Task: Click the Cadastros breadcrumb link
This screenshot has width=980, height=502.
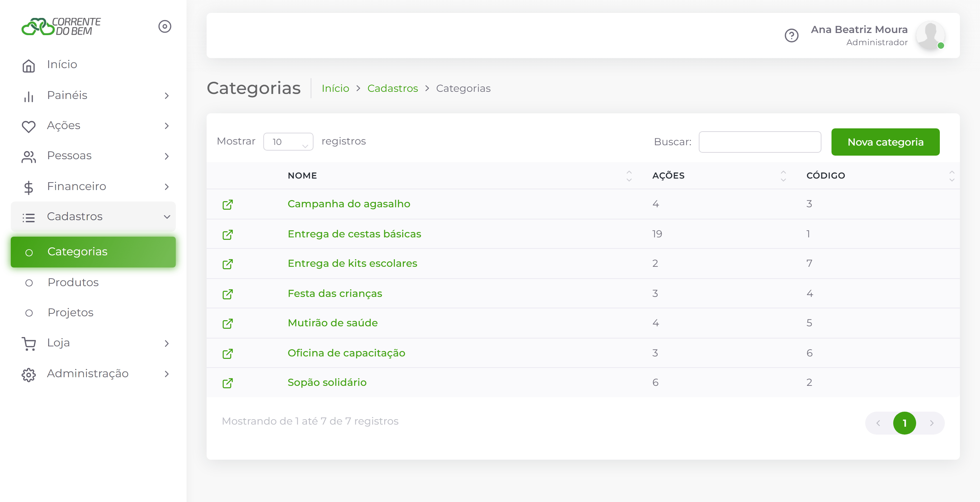Action: coord(392,88)
